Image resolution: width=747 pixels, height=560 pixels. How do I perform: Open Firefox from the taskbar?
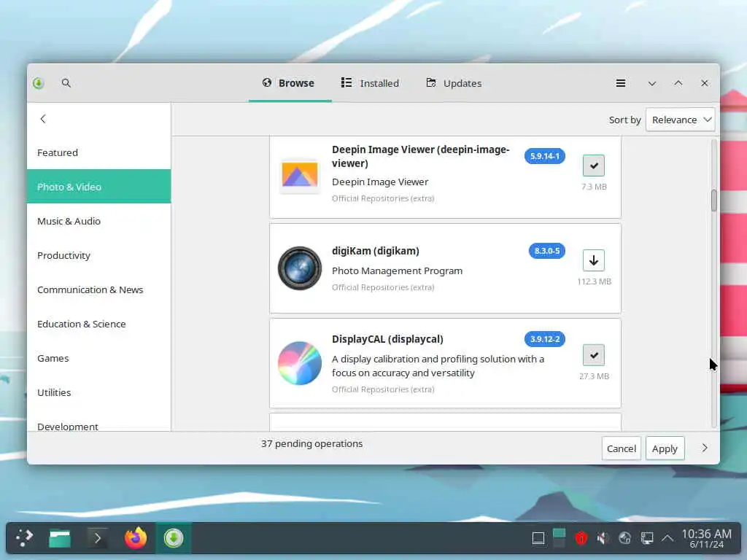pos(136,538)
